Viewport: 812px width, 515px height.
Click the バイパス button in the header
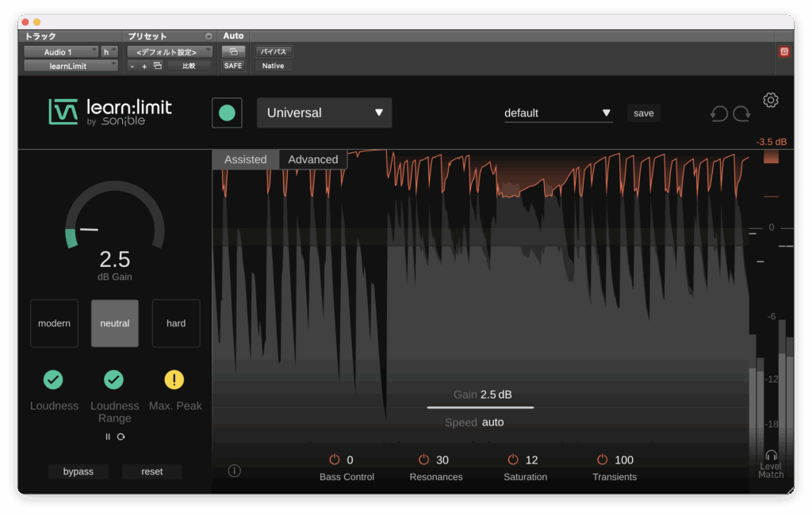coord(274,51)
